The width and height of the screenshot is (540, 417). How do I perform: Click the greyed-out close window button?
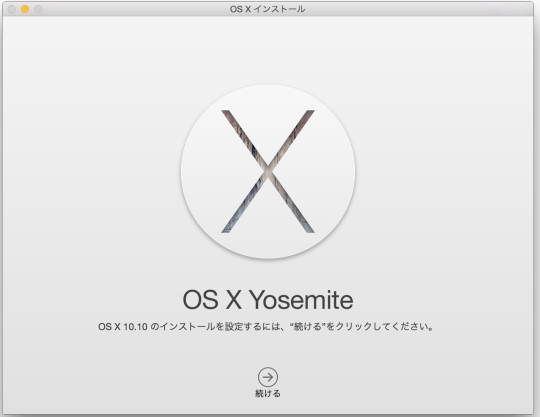[x=12, y=9]
